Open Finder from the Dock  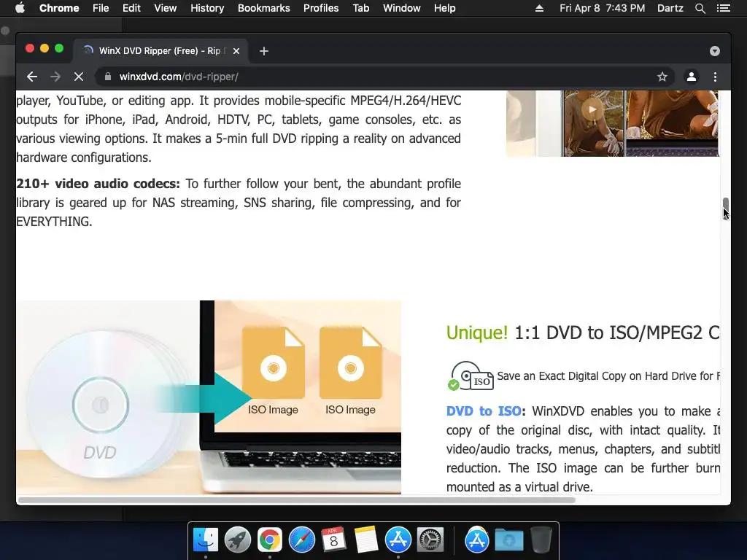[x=205, y=540]
